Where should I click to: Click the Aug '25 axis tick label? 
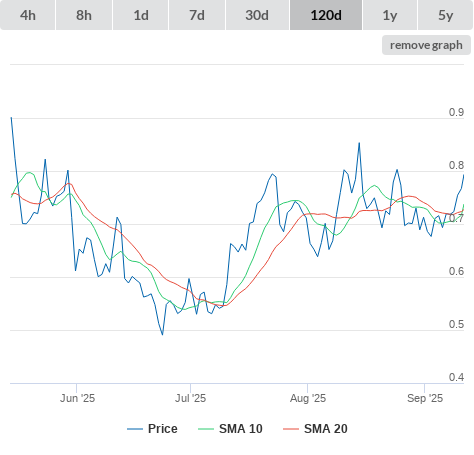308,398
